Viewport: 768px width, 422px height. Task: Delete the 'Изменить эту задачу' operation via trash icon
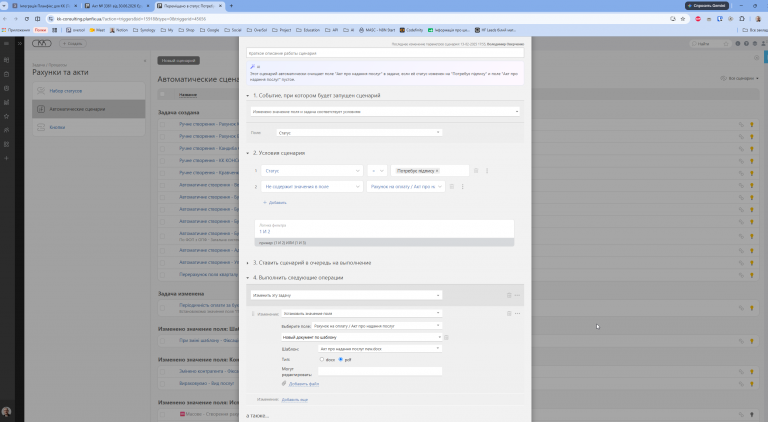click(509, 295)
